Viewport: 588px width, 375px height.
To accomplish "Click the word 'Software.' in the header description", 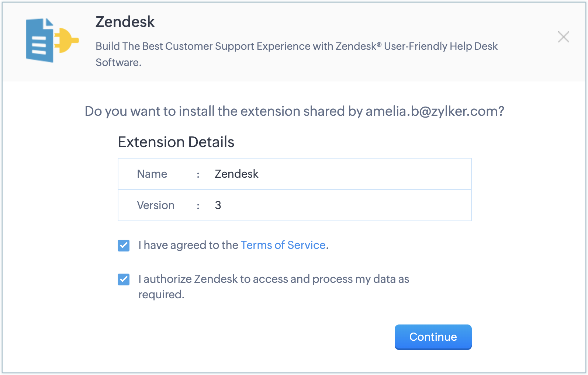I will point(118,63).
